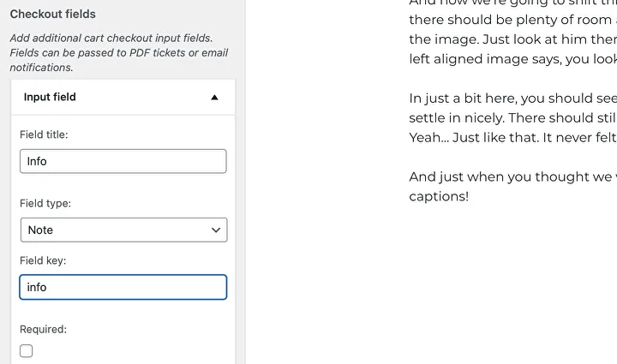Click the line starting "there should be plenty"

point(512,19)
